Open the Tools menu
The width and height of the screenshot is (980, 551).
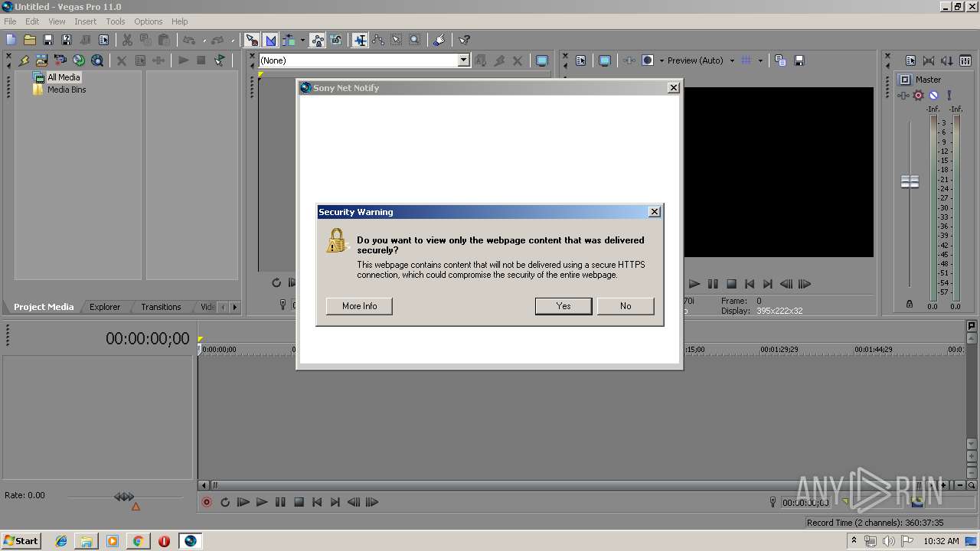(x=116, y=21)
